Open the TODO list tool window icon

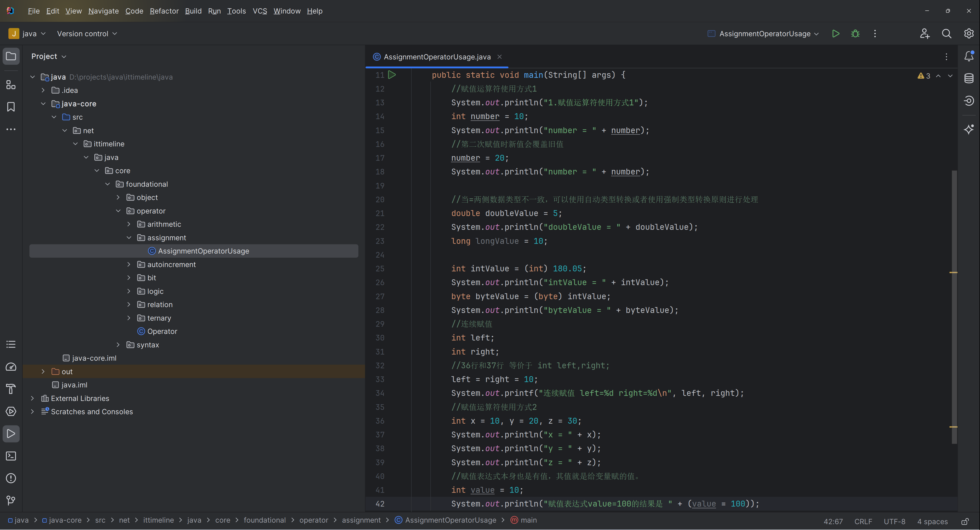[x=11, y=344]
